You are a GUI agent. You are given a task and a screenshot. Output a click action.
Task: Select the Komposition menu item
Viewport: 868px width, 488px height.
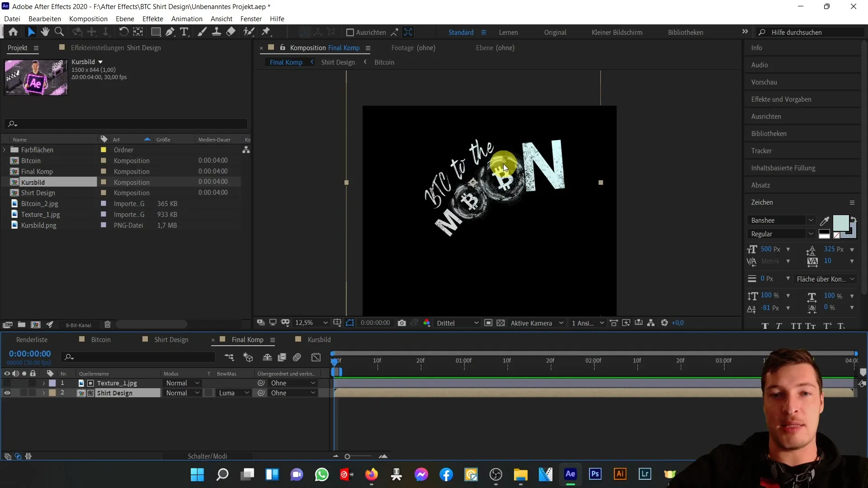(x=88, y=19)
